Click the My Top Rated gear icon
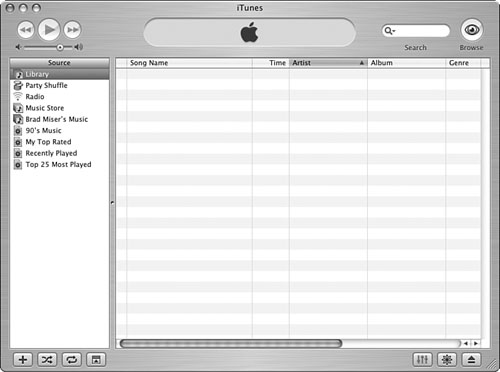Image resolution: width=500 pixels, height=372 pixels. (x=18, y=142)
